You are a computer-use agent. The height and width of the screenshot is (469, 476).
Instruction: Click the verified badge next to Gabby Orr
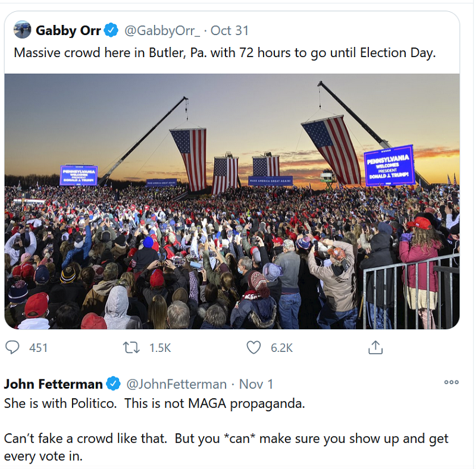[111, 30]
